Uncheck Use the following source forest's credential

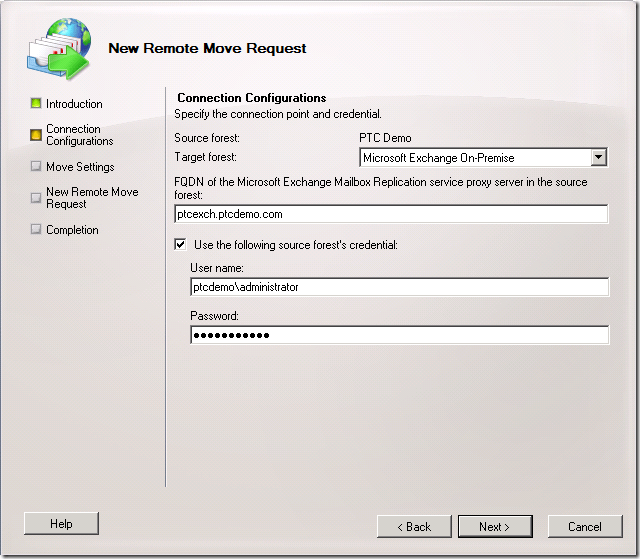180,244
